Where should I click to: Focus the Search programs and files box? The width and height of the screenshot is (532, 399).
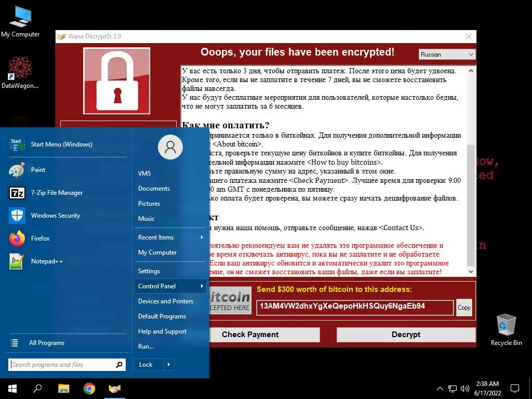pos(67,365)
